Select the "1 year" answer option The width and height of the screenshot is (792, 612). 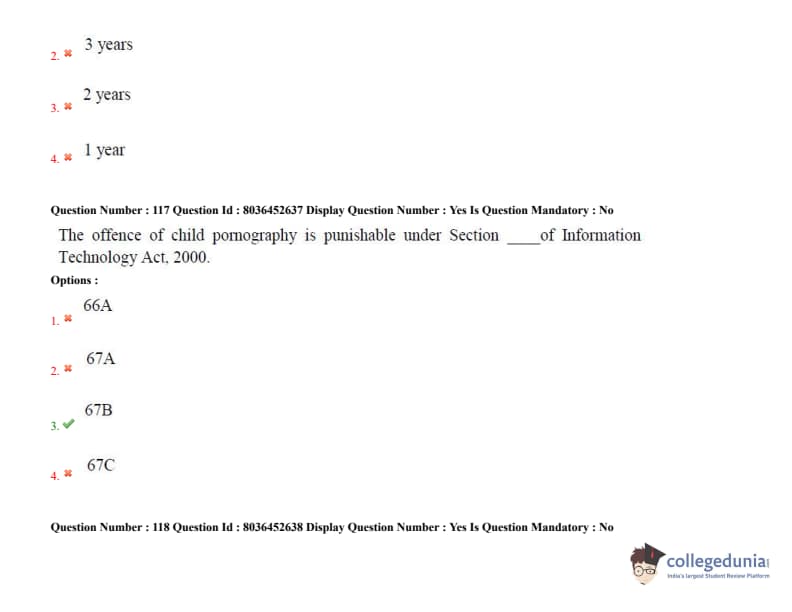click(104, 150)
